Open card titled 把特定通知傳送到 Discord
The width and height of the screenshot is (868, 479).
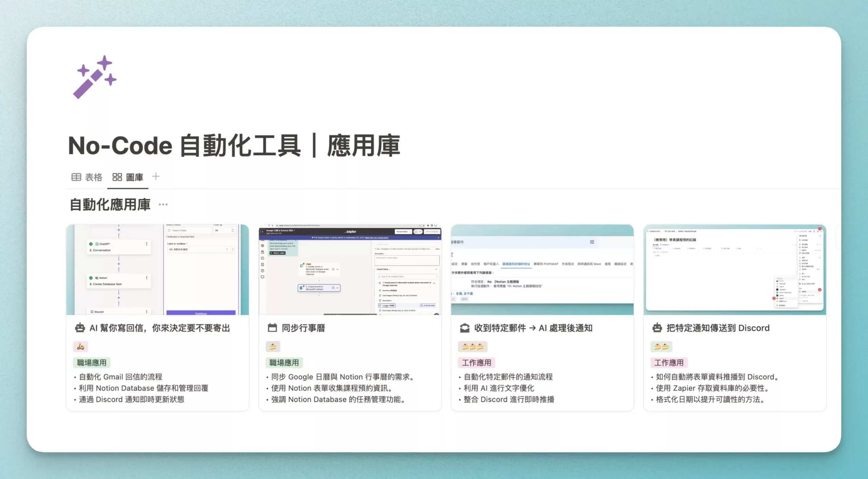click(x=718, y=328)
